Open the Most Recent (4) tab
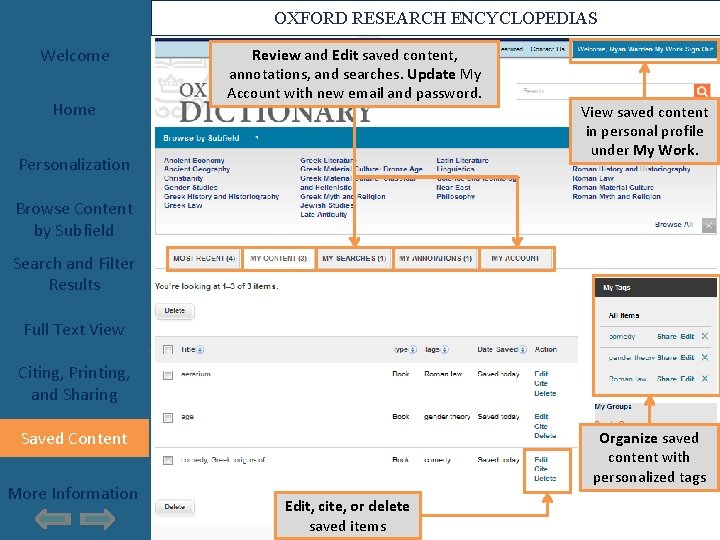 [204, 259]
